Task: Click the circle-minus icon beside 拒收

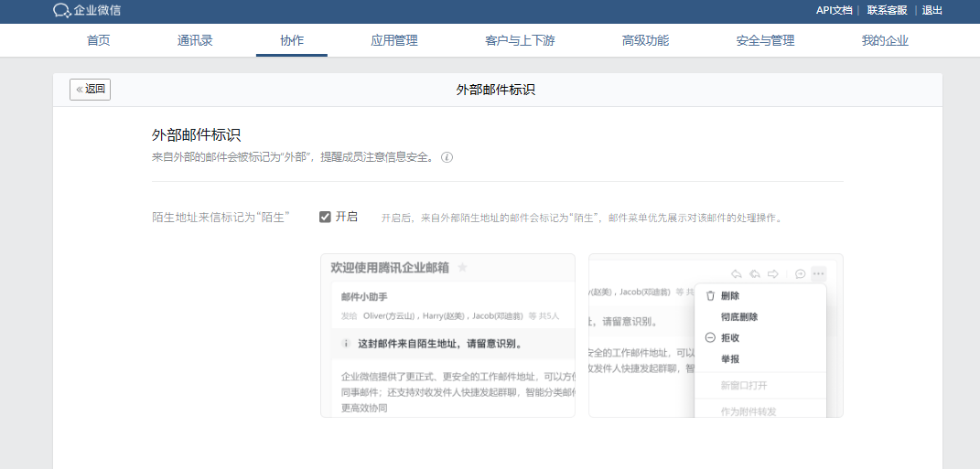Action: (710, 337)
